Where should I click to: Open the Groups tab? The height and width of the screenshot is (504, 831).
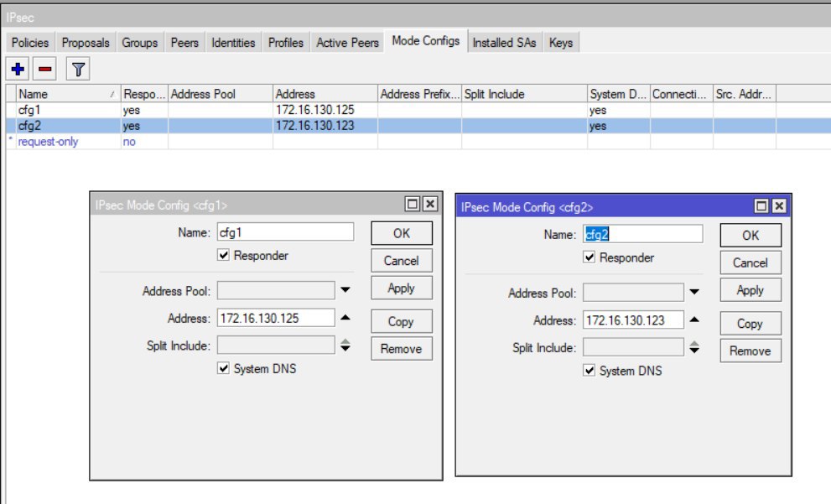[140, 43]
